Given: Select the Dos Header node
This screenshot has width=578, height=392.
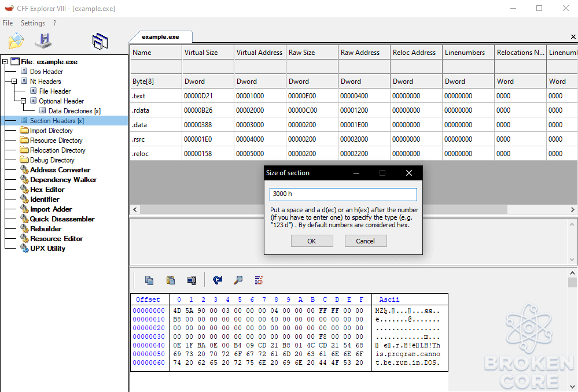Looking at the screenshot, I should (x=46, y=72).
